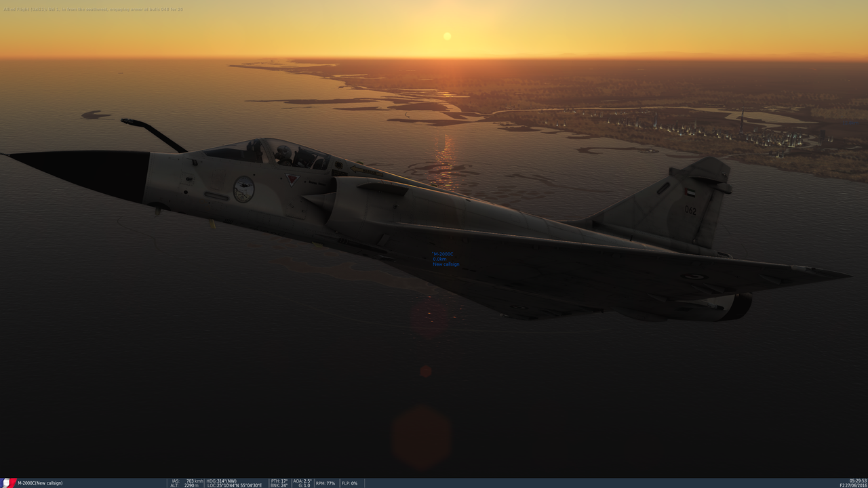Click the G 1.0 load readout
Screen dimensions: 868x488
[304, 485]
